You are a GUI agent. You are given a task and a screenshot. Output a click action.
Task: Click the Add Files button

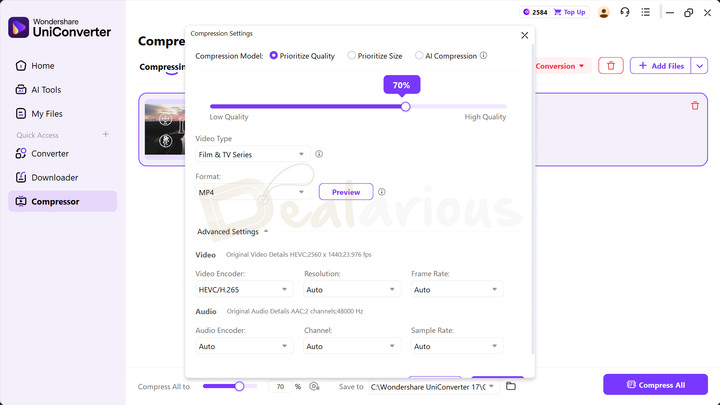(x=661, y=66)
